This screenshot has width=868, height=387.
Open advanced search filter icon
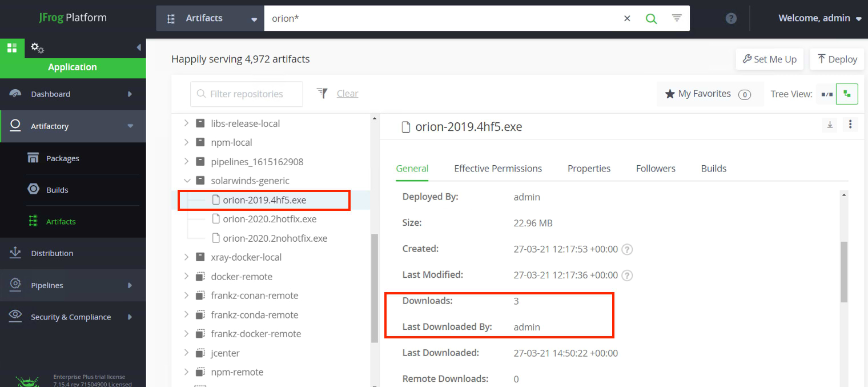[x=677, y=18]
